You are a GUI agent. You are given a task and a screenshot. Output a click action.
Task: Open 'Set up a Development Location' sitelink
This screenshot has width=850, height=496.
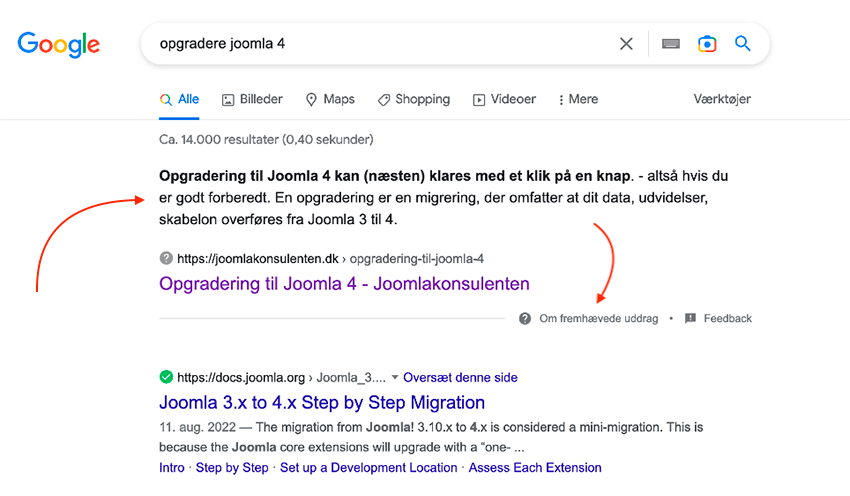tap(369, 467)
